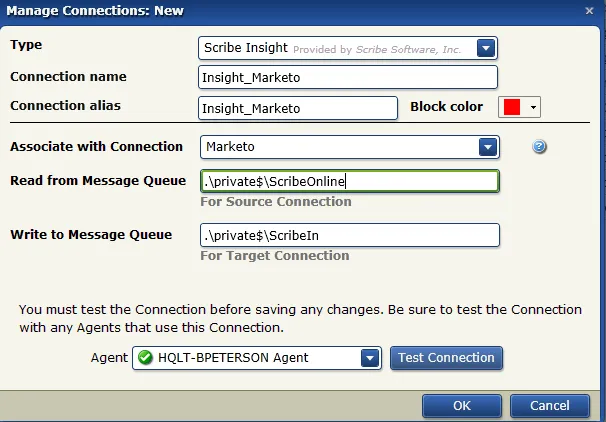Screen dimensions: 606x422
Task: Expand the Associate with Connection dropdown arrow
Action: tap(488, 147)
